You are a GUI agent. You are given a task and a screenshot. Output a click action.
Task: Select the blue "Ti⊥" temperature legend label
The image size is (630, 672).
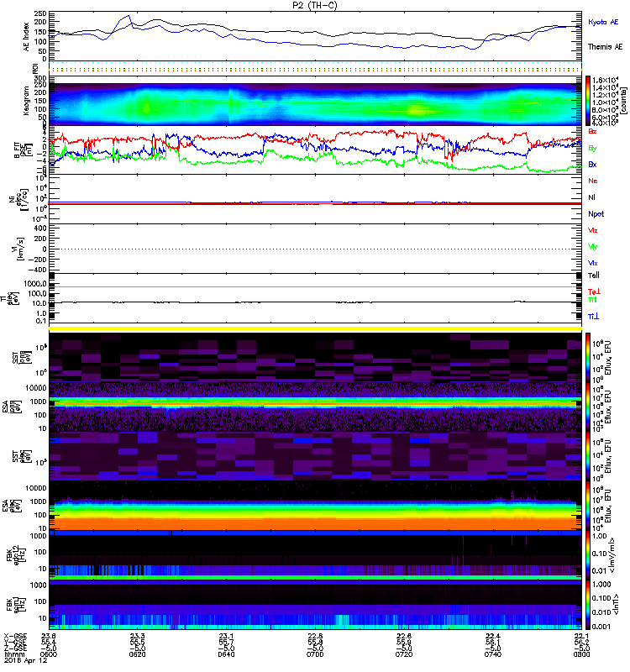tap(593, 317)
